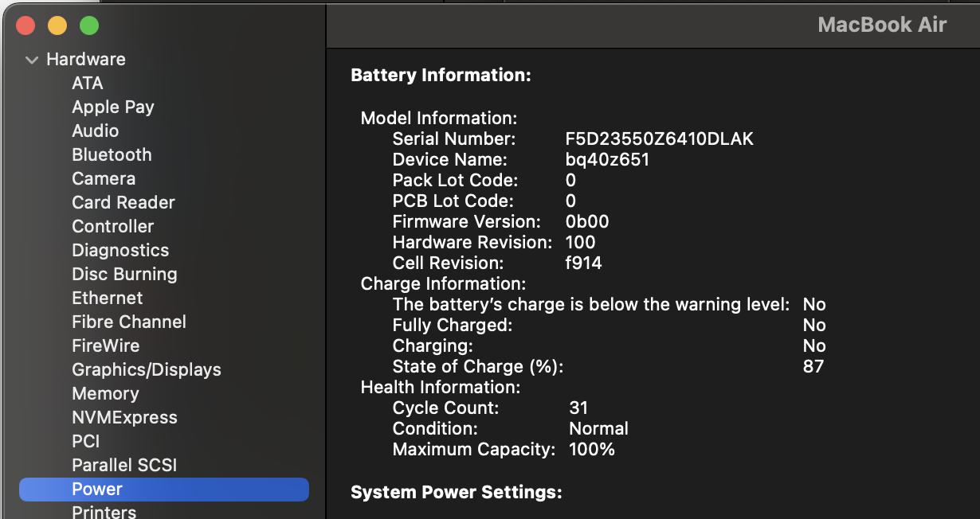Open Card Reader details
This screenshot has height=519, width=980.
click(123, 202)
